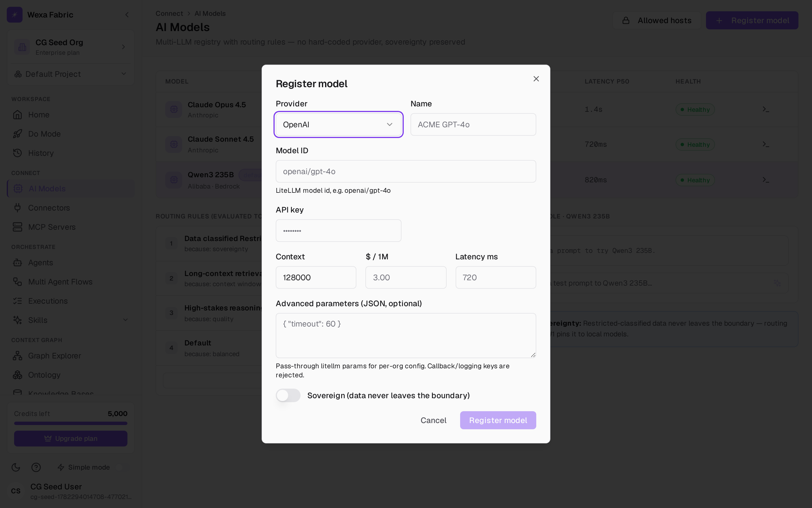
Task: Click the CS user avatar
Action: (16, 491)
